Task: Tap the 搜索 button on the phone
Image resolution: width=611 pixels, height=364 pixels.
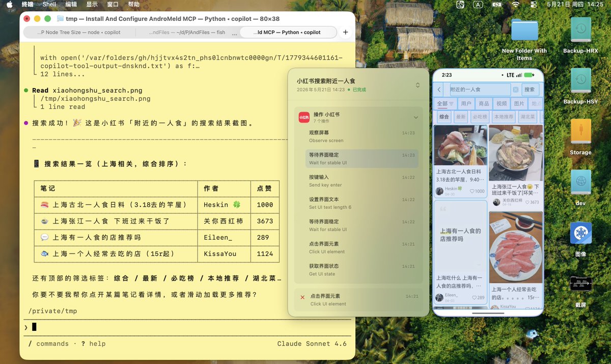Action: (530, 90)
